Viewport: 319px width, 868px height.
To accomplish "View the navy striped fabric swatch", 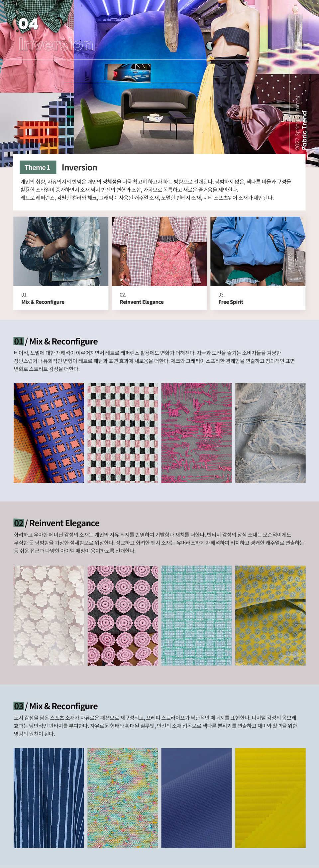I will click(49, 798).
